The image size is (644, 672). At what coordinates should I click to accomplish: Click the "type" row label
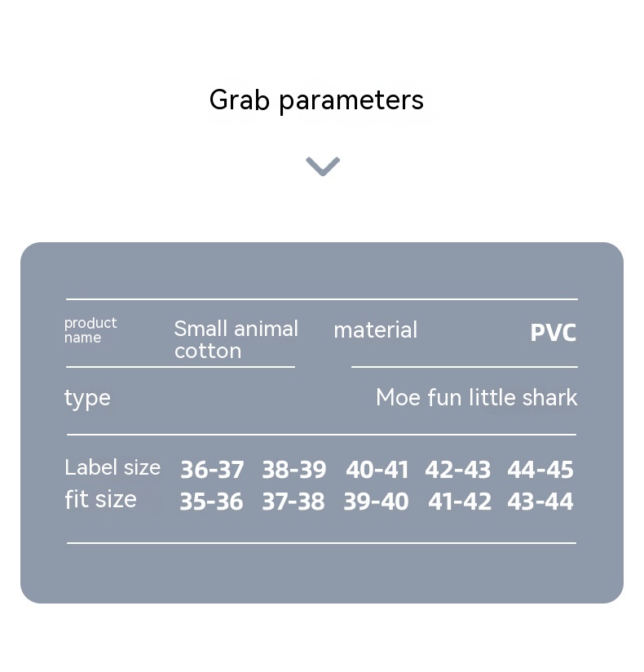coord(87,398)
